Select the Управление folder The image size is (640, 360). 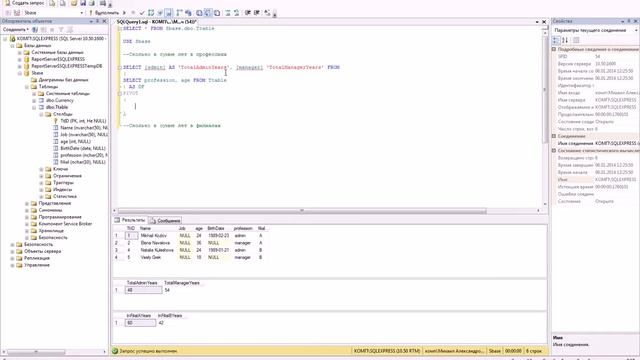[37, 265]
